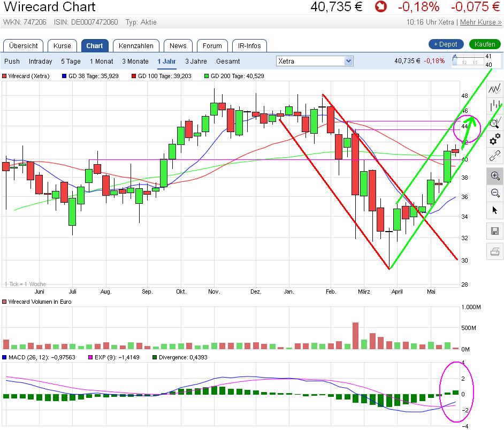
Task: Open the IR-Infos tab
Action: pyautogui.click(x=249, y=45)
